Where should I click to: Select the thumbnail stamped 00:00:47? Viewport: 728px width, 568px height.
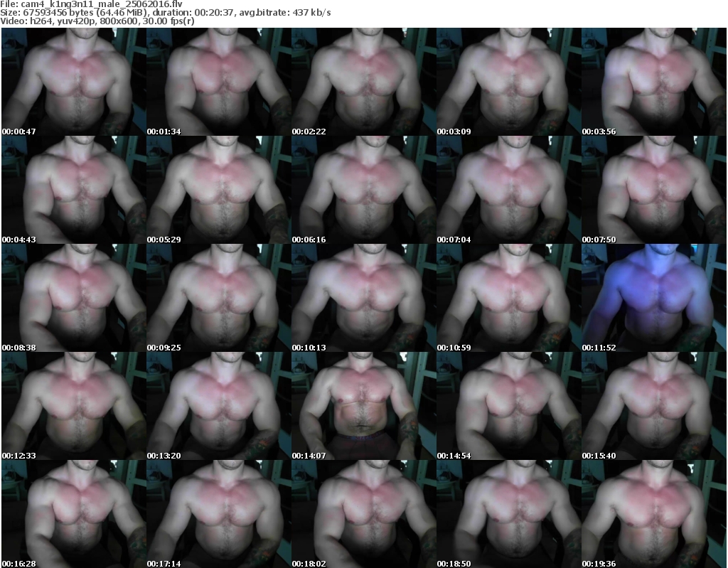tap(74, 82)
